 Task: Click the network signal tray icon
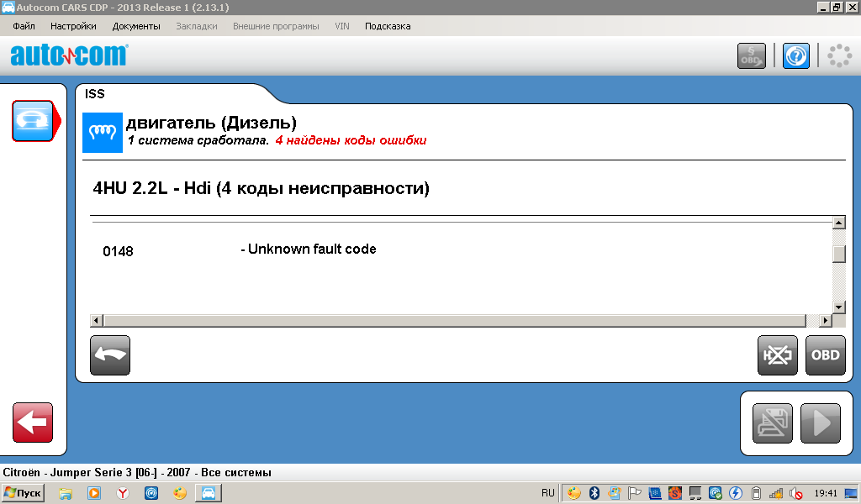[776, 494]
